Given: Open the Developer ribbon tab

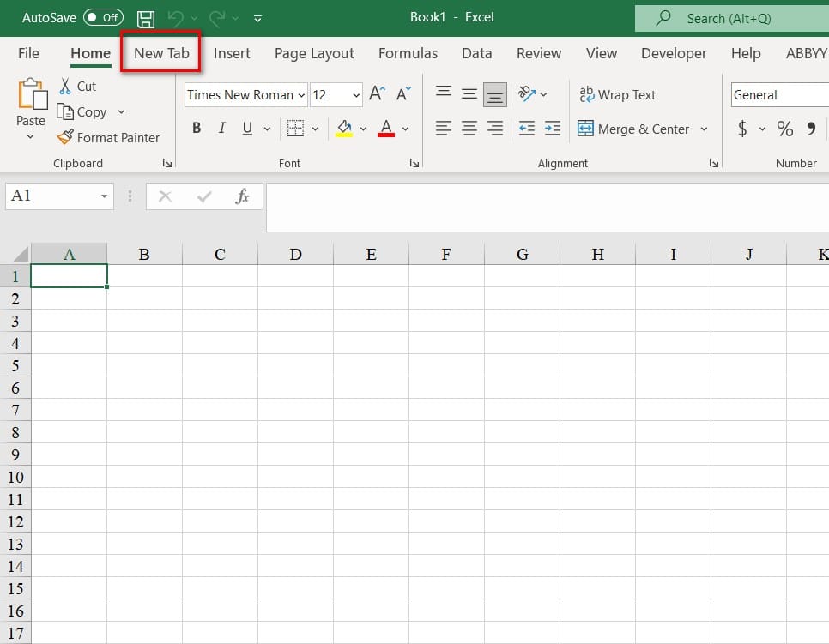Looking at the screenshot, I should pyautogui.click(x=674, y=53).
